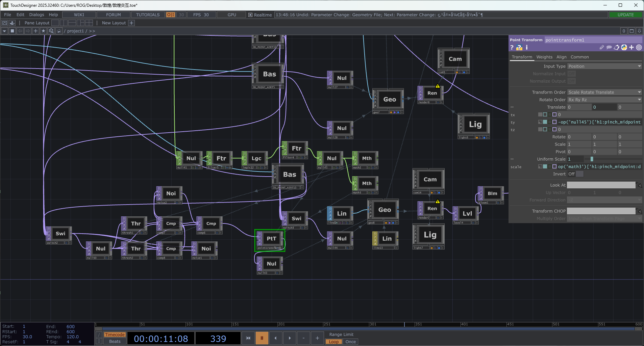Add new layout with plus icon
Screen dimensions: 644x346
(131, 23)
